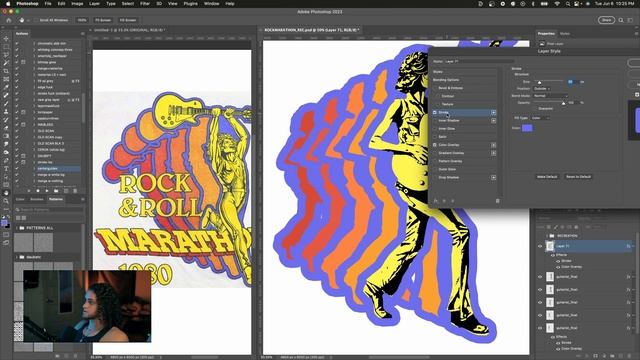Select the Crop tool
The height and width of the screenshot is (360, 640).
(x=6, y=71)
